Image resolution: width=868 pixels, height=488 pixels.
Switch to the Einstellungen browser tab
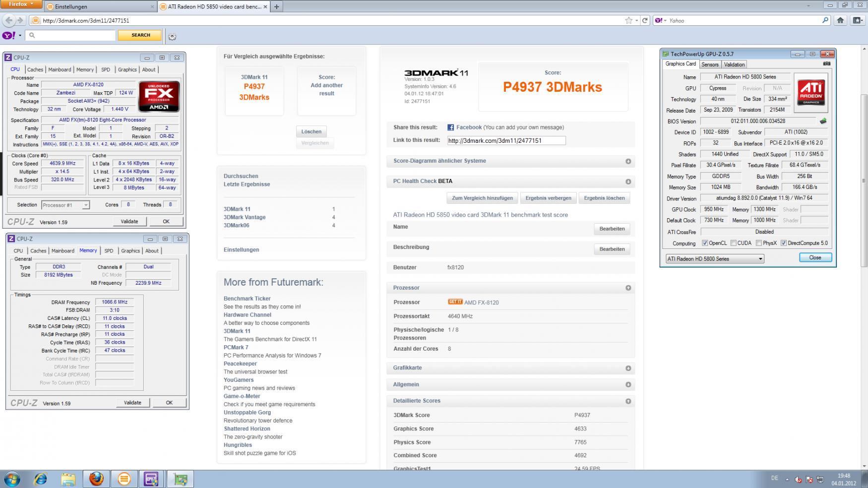tap(99, 6)
